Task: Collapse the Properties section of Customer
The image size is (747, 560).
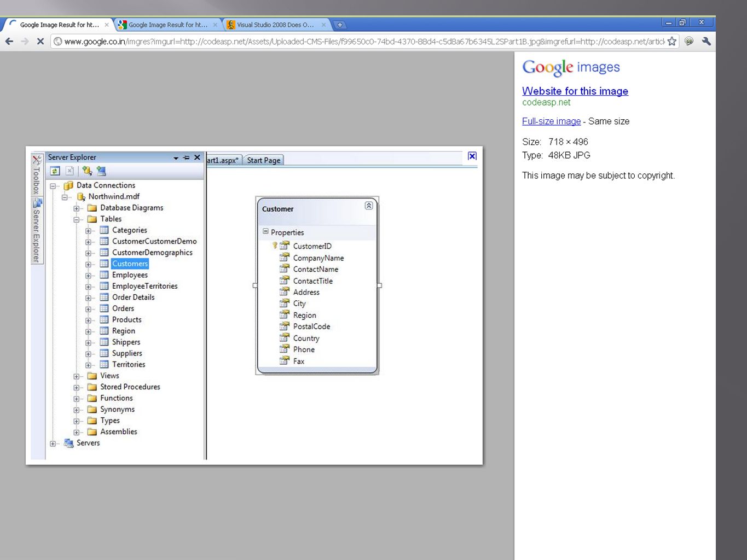Action: pyautogui.click(x=265, y=231)
